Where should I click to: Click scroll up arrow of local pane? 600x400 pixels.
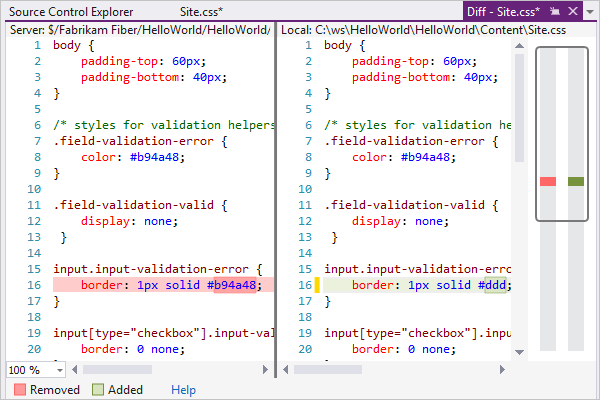tap(518, 46)
